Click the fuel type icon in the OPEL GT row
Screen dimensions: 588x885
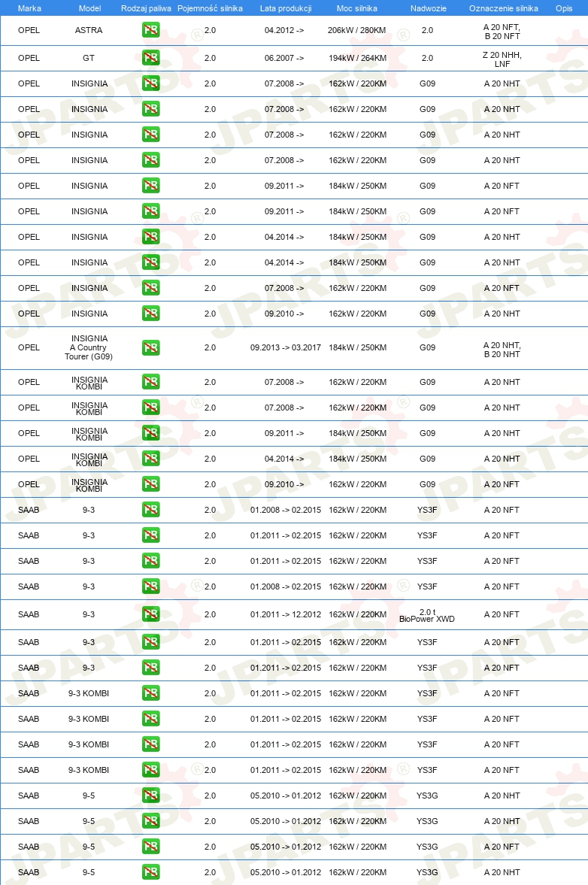150,58
